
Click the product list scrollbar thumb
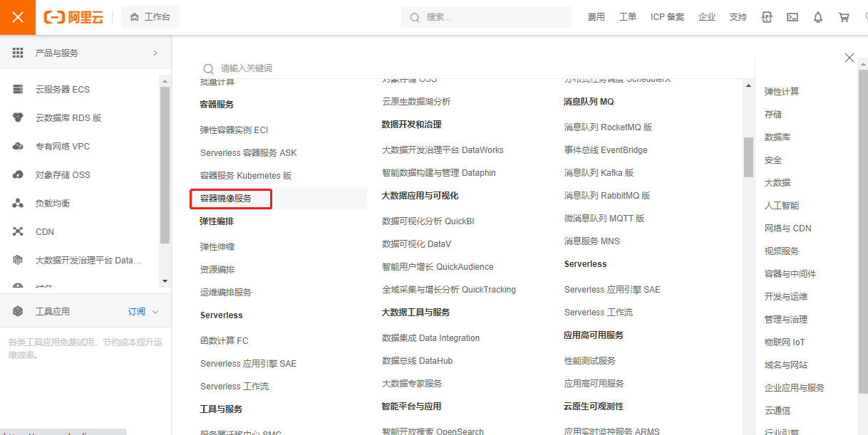(x=748, y=157)
